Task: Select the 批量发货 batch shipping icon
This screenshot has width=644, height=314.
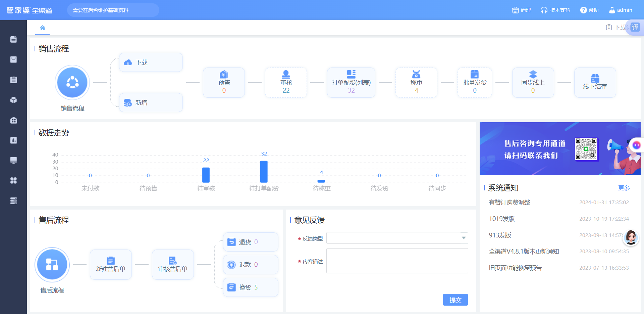Action: pyautogui.click(x=475, y=74)
